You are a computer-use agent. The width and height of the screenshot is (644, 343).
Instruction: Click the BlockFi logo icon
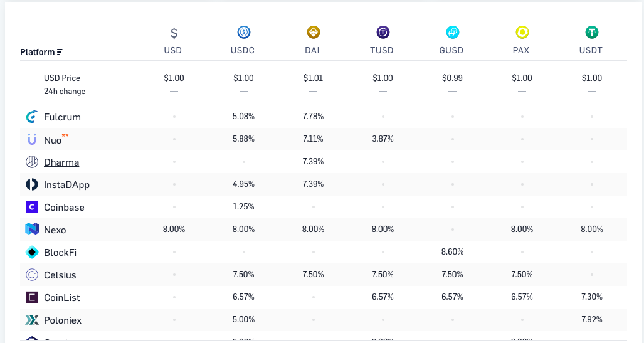[x=32, y=252]
